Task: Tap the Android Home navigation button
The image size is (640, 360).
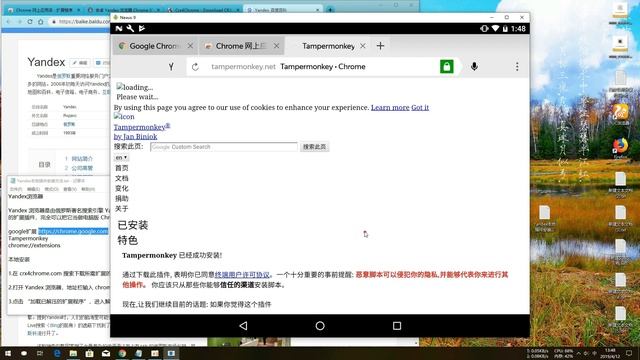Action: coord(320,326)
